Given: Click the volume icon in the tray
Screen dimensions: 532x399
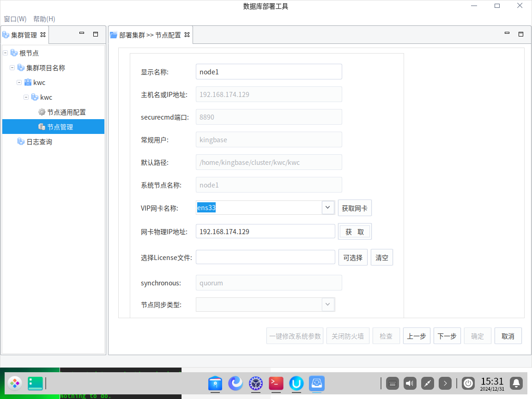Looking at the screenshot, I should pyautogui.click(x=410, y=383).
